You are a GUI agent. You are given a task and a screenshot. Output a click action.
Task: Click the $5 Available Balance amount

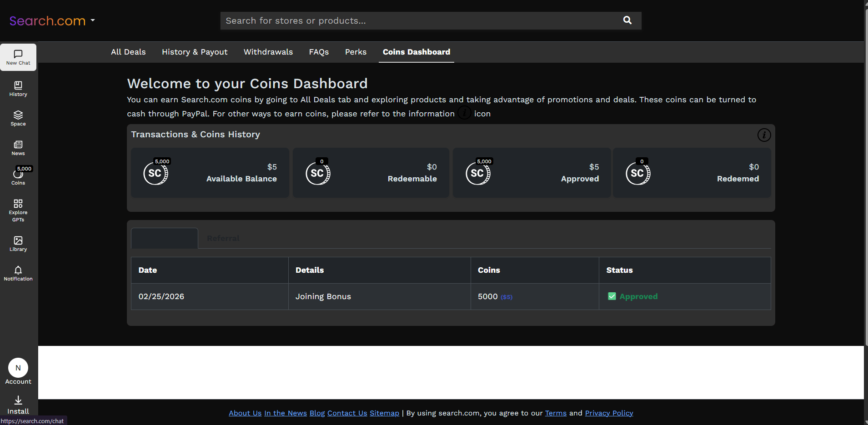tap(272, 167)
